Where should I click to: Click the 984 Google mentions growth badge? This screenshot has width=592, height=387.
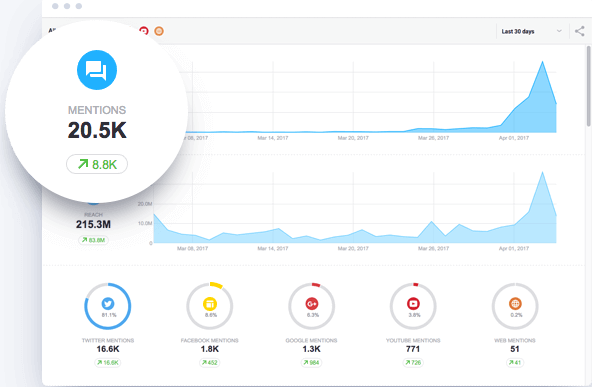(311, 362)
